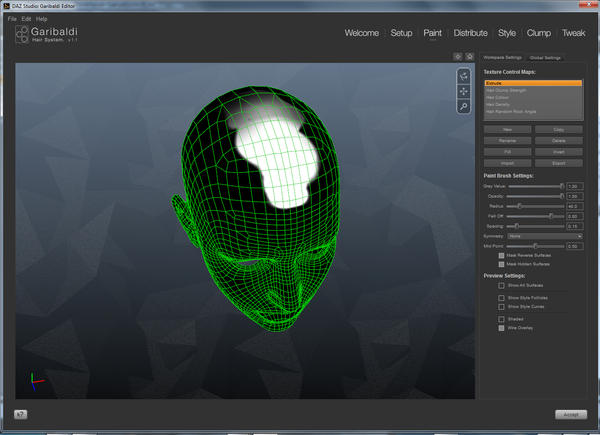Click the Rename button
Image resolution: width=600 pixels, height=435 pixels.
(507, 141)
